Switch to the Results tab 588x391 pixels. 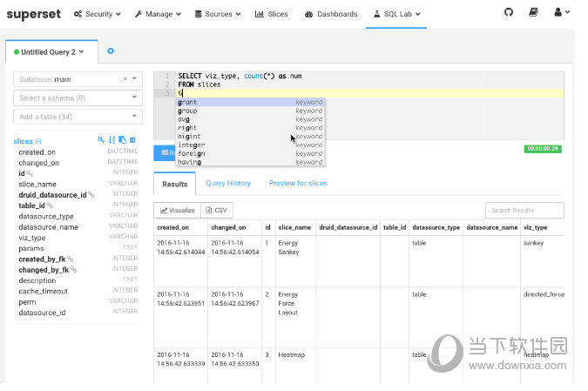pos(175,184)
